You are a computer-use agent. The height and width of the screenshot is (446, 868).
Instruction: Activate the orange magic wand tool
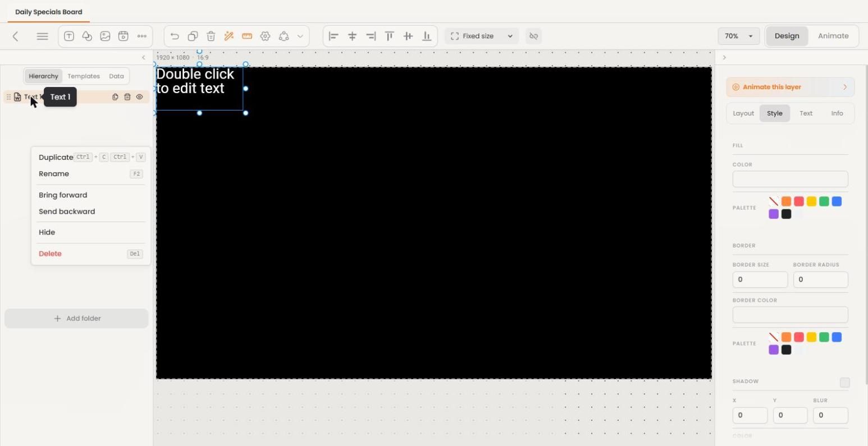pos(229,36)
